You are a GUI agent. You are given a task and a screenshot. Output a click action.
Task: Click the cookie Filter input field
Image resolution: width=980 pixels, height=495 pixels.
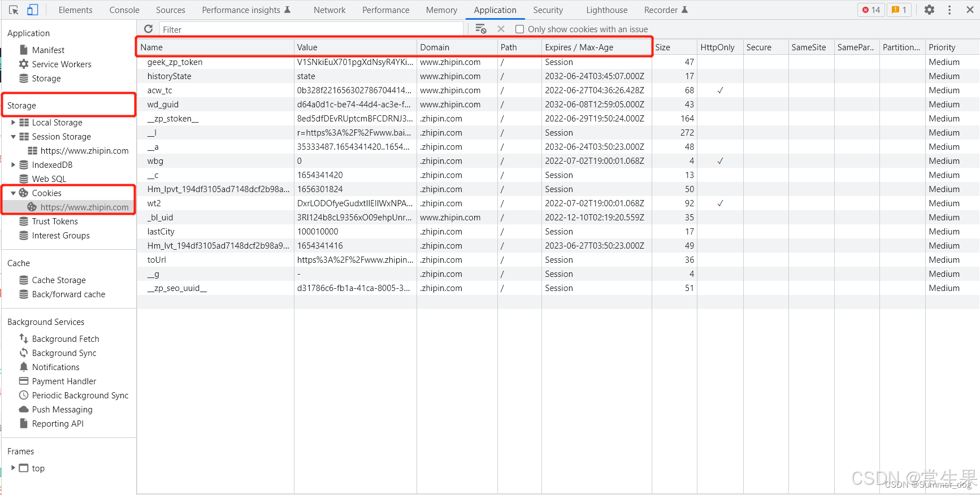311,29
